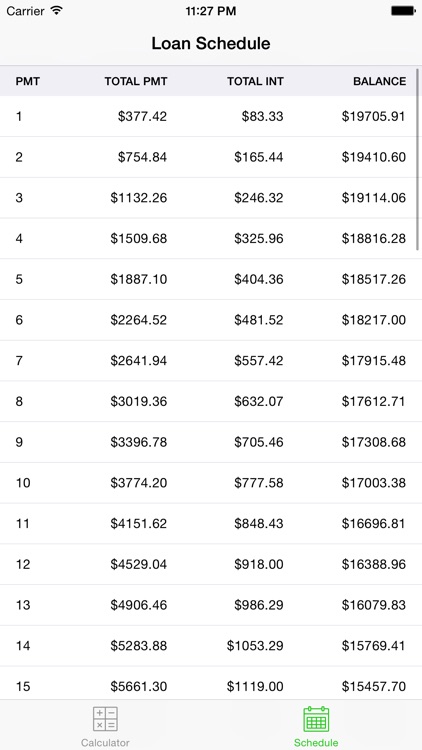The image size is (422, 750).
Task: Tap the 11:27 PM clock
Action: tap(211, 11)
